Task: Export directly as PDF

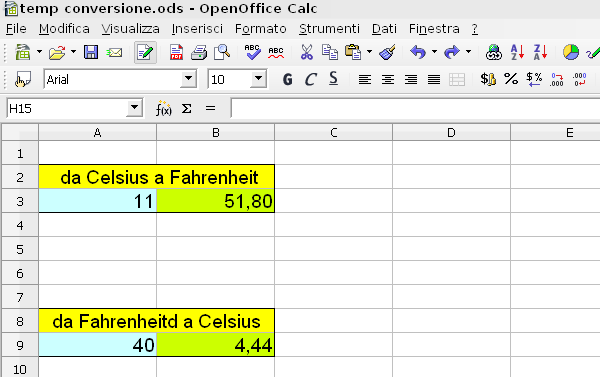Action: (176, 52)
